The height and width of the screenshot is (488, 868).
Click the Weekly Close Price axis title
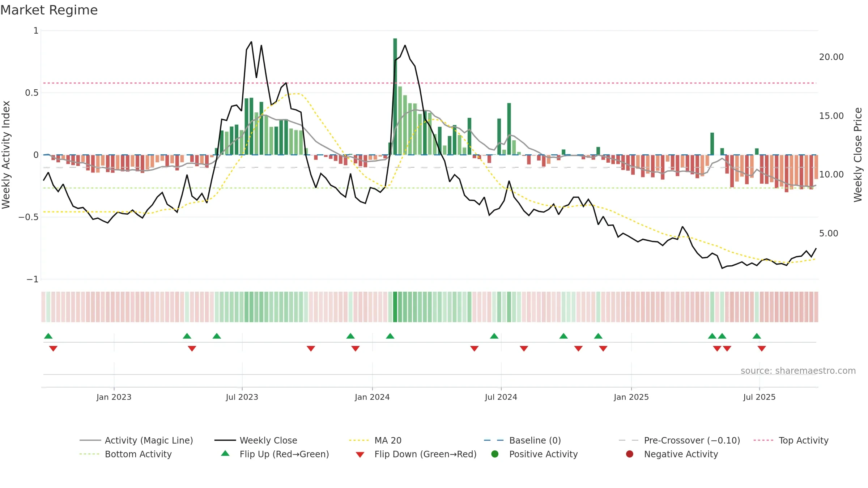858,155
